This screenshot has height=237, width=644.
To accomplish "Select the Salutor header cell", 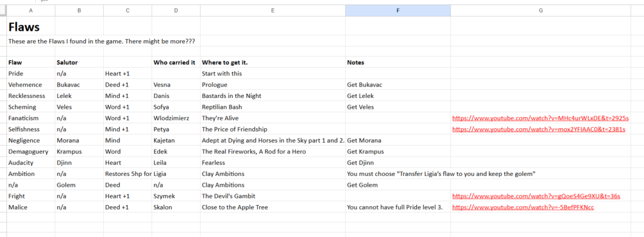I will tap(79, 62).
